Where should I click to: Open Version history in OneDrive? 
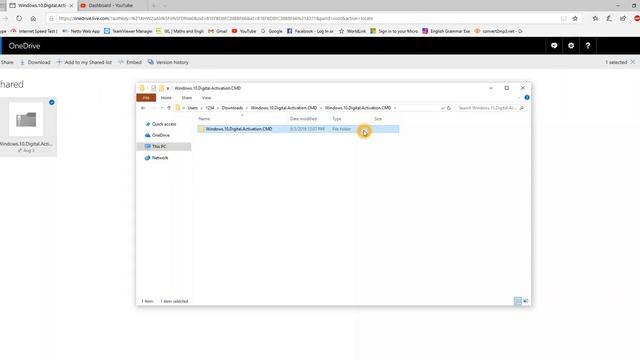tap(168, 62)
